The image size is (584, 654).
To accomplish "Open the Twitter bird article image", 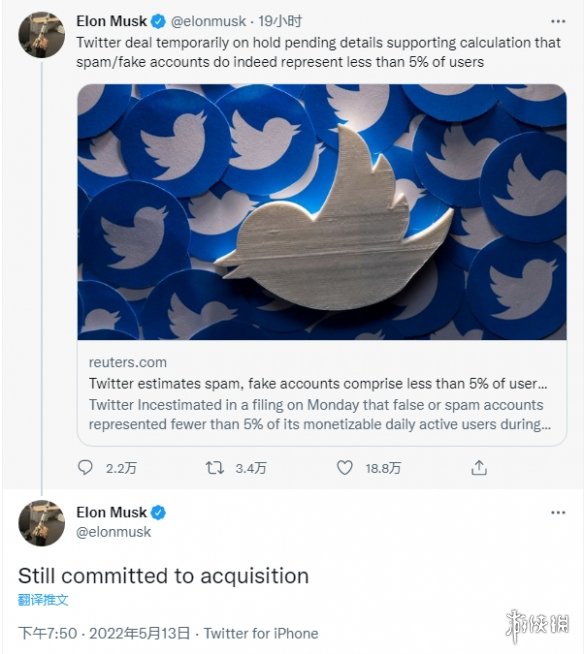I will [322, 212].
